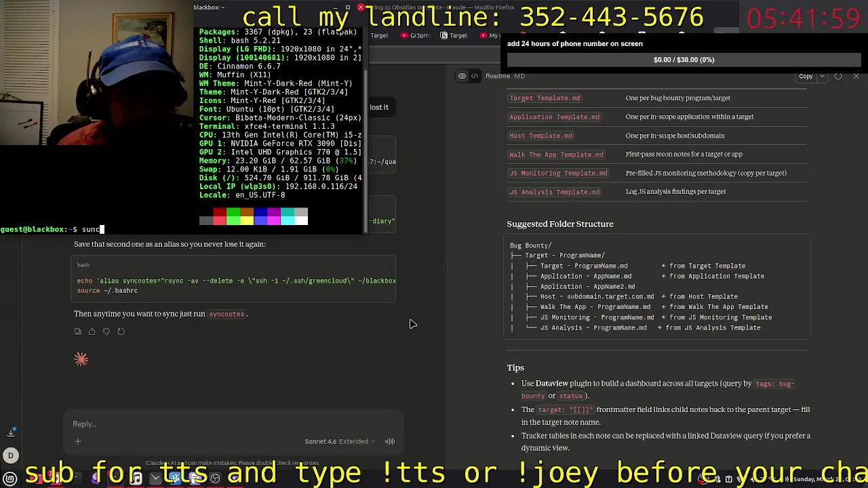Click the source ~/.bashrc code line
The height and width of the screenshot is (488, 868).
click(107, 291)
